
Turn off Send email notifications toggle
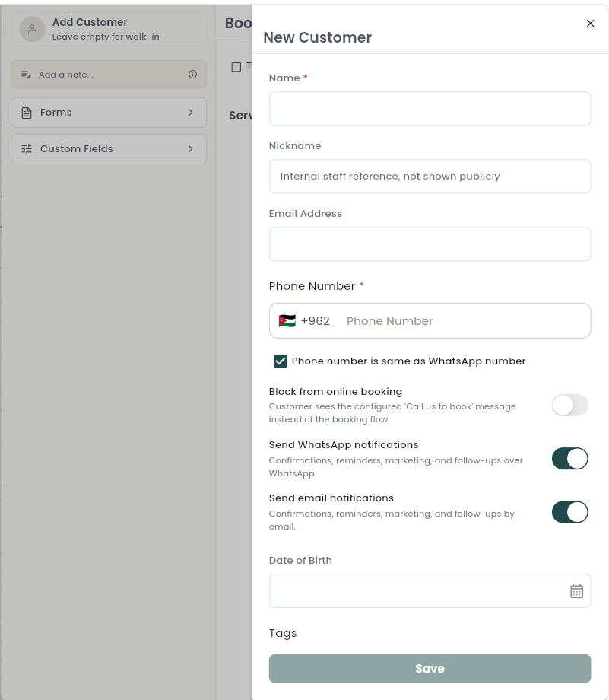(x=569, y=512)
